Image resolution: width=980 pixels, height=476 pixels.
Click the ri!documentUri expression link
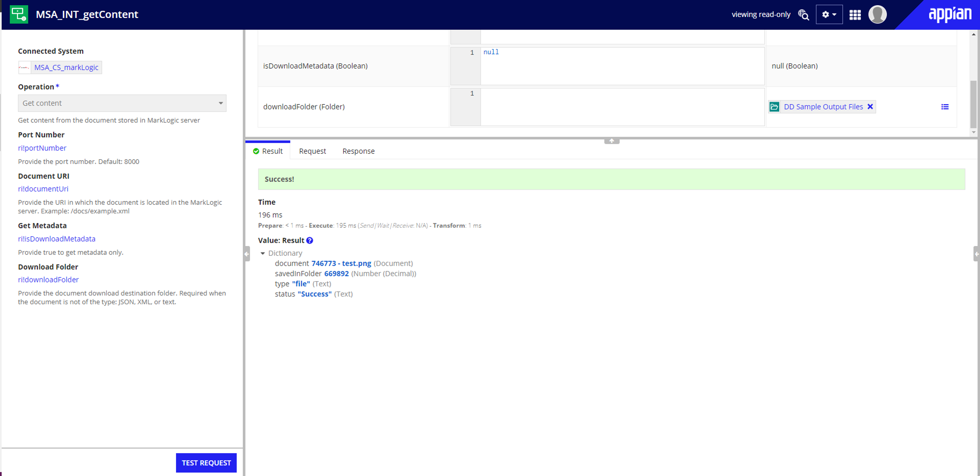tap(43, 188)
